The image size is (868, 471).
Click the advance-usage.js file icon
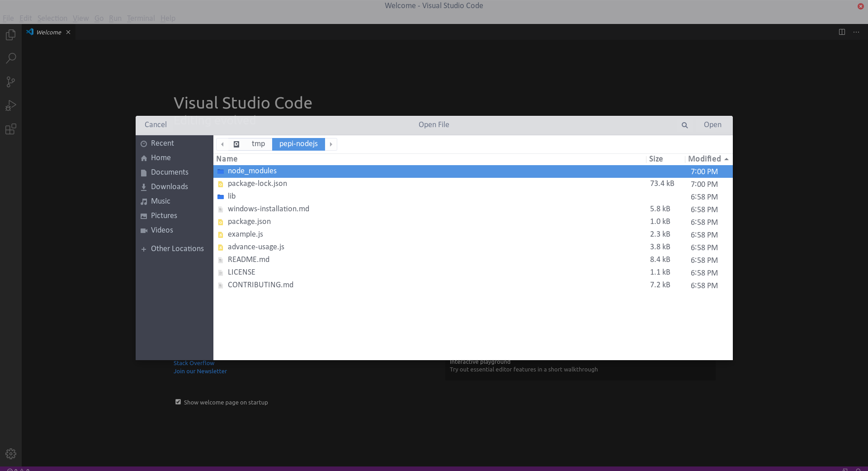pos(221,247)
